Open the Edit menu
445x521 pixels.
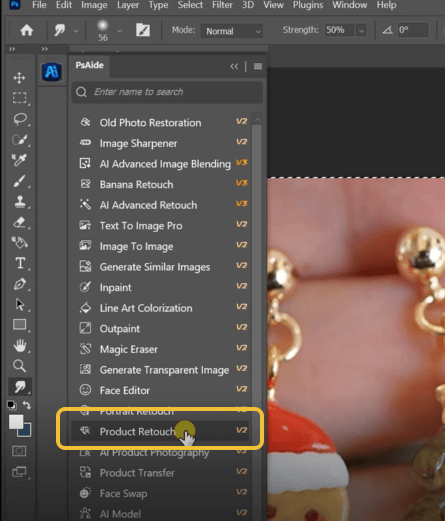(64, 5)
